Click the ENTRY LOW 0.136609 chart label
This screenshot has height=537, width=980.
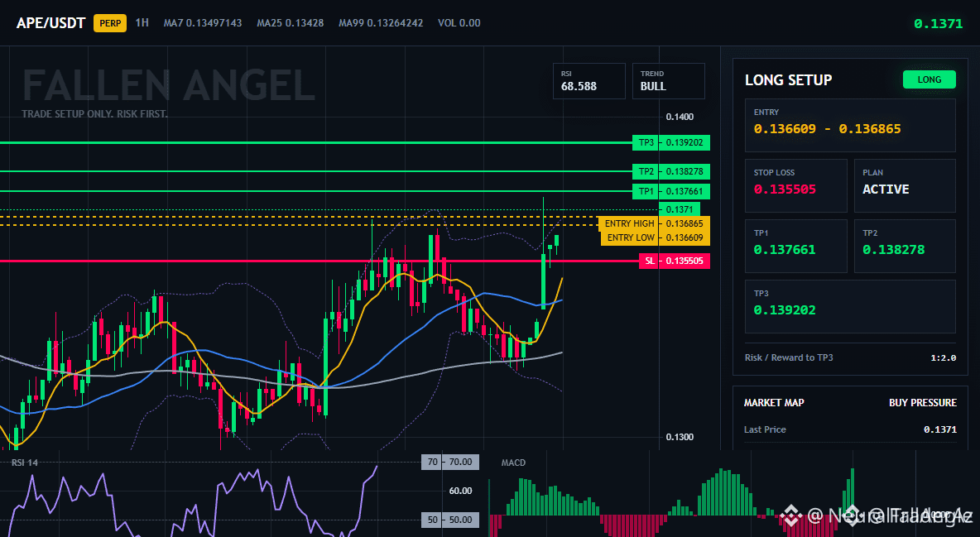point(655,237)
